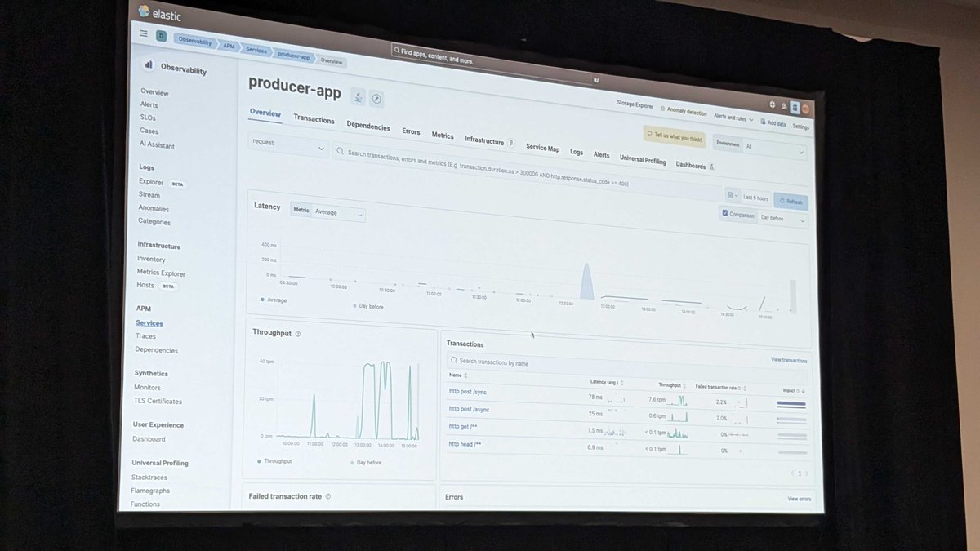Open Flamegraphs under Universal Profiling
This screenshot has height=551, width=980.
tap(150, 491)
